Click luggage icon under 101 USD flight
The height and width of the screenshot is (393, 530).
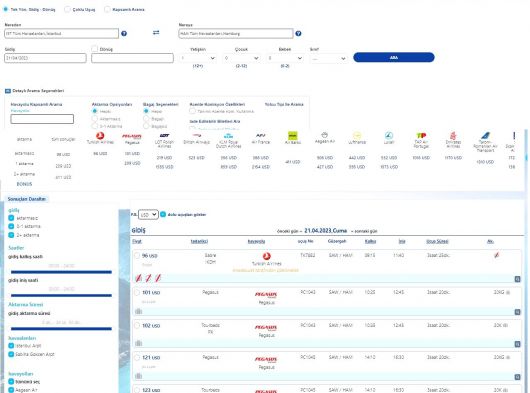click(138, 311)
